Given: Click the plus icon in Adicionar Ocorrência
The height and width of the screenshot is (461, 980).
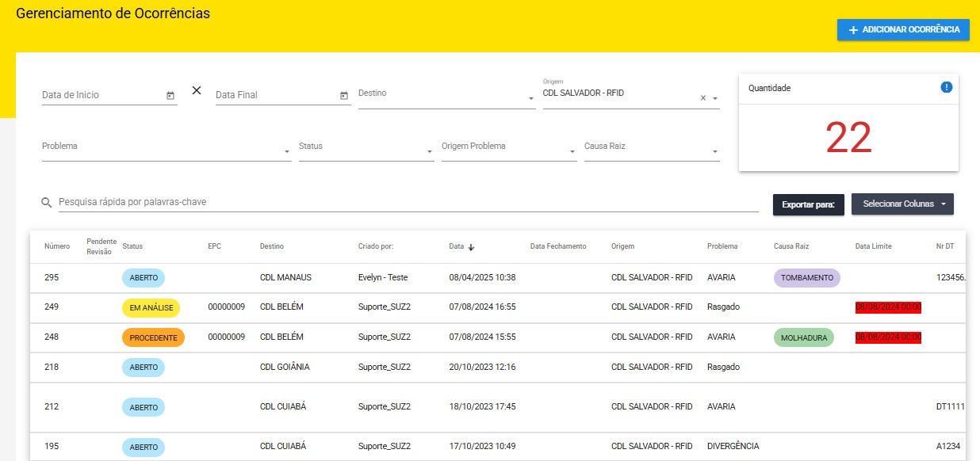Looking at the screenshot, I should coord(853,30).
